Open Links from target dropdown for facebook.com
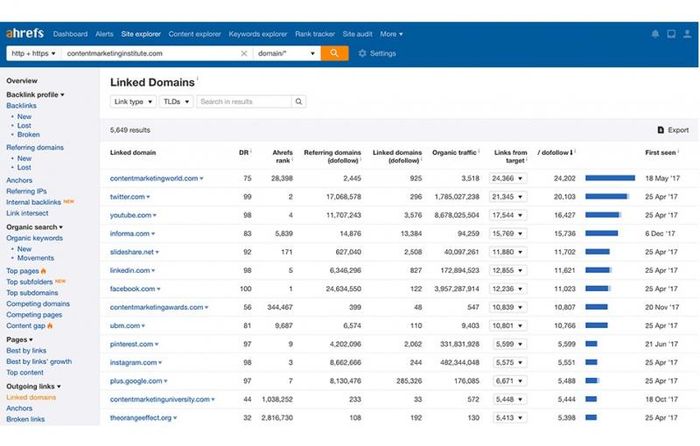This screenshot has height=446, width=700. 508,289
